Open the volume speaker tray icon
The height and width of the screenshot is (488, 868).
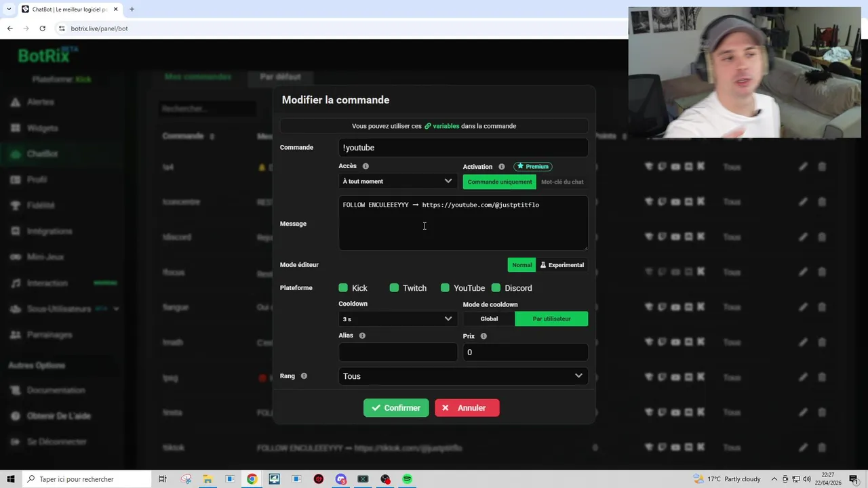tap(807, 479)
